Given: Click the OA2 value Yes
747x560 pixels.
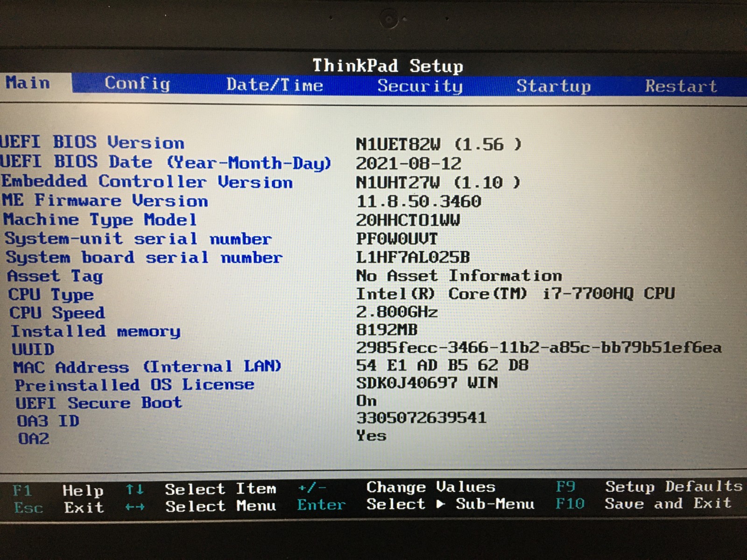Looking at the screenshot, I should pyautogui.click(x=371, y=435).
